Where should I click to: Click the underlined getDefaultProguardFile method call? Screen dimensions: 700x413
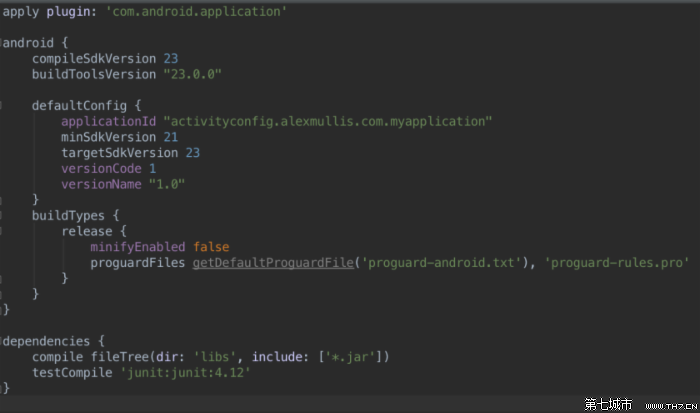273,263
